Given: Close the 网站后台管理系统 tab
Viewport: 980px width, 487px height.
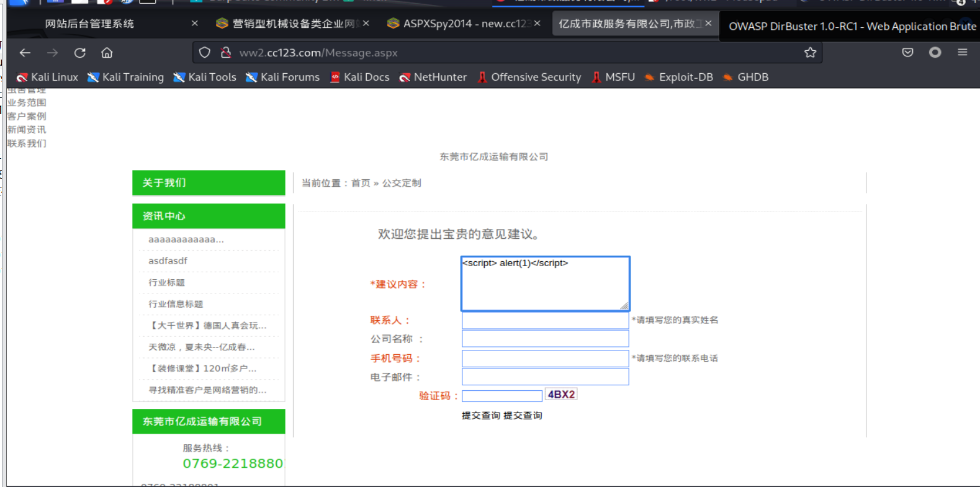Looking at the screenshot, I should click(x=195, y=24).
